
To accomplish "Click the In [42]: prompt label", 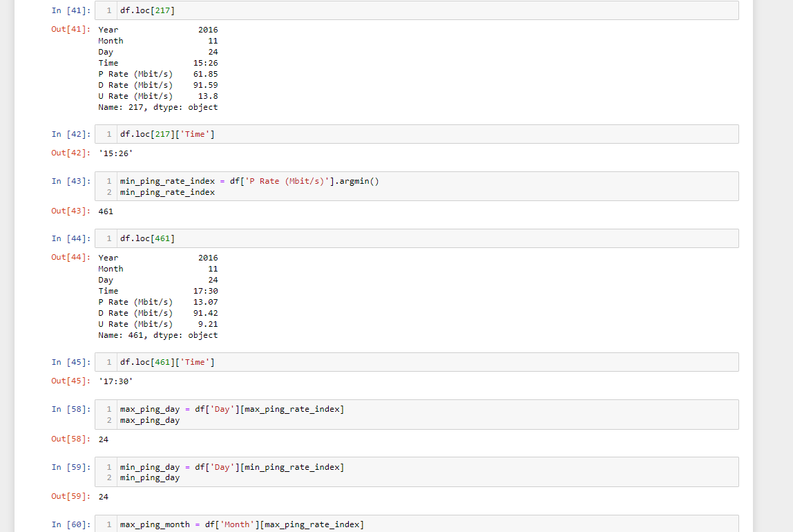I will pos(70,134).
